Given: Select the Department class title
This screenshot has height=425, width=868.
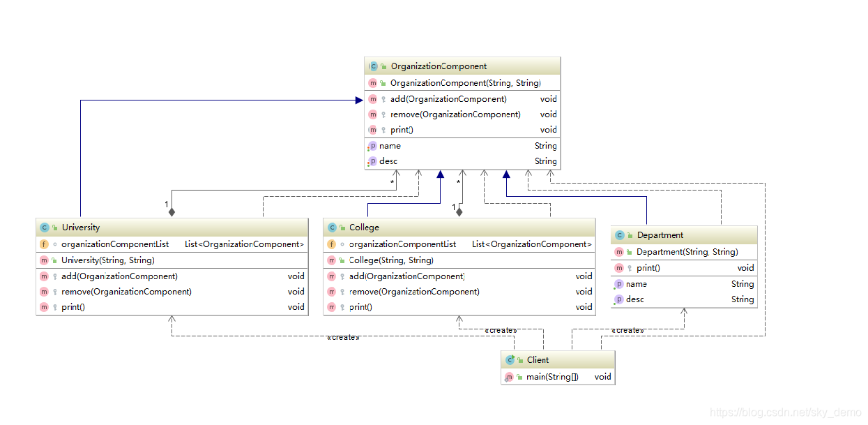Looking at the screenshot, I should click(660, 235).
